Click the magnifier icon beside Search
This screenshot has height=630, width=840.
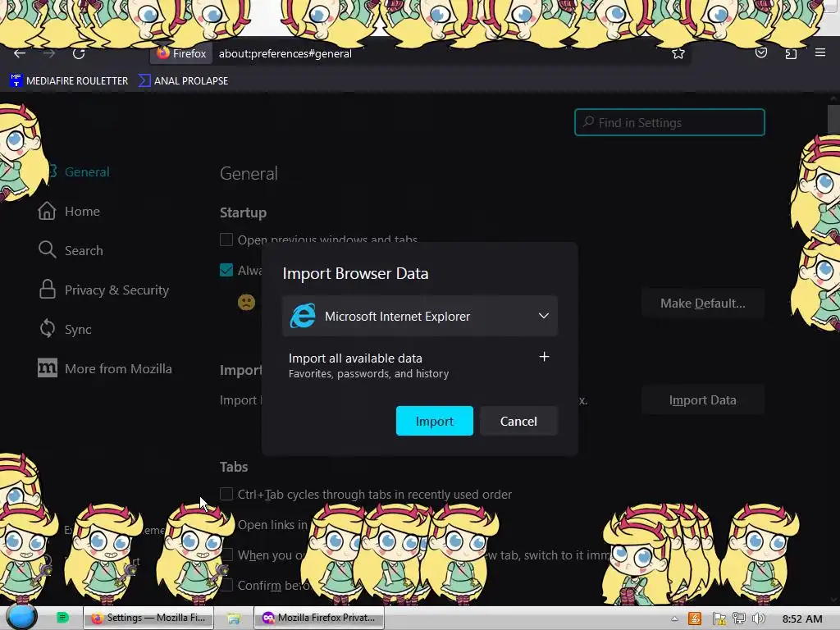click(x=47, y=249)
